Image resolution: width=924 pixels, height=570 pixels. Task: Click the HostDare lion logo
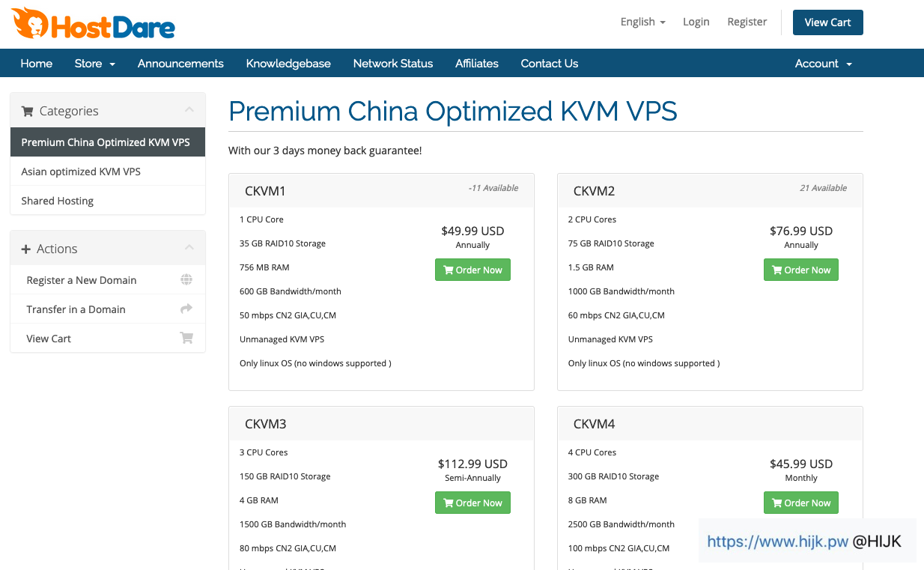pos(30,23)
